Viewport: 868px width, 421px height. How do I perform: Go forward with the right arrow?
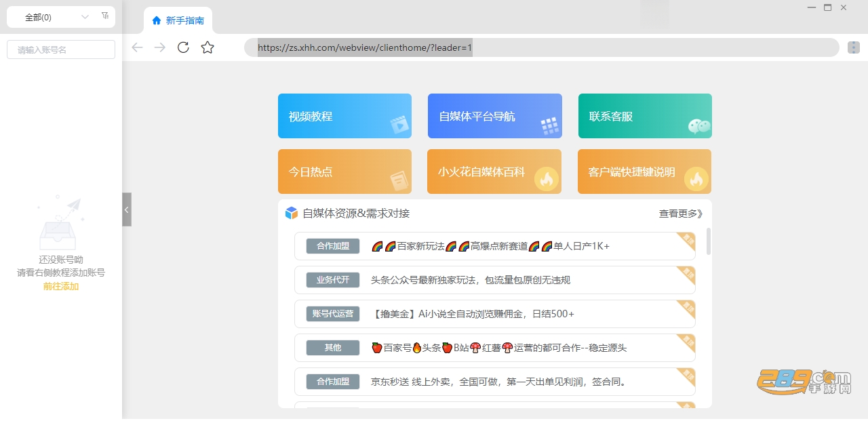(x=160, y=47)
